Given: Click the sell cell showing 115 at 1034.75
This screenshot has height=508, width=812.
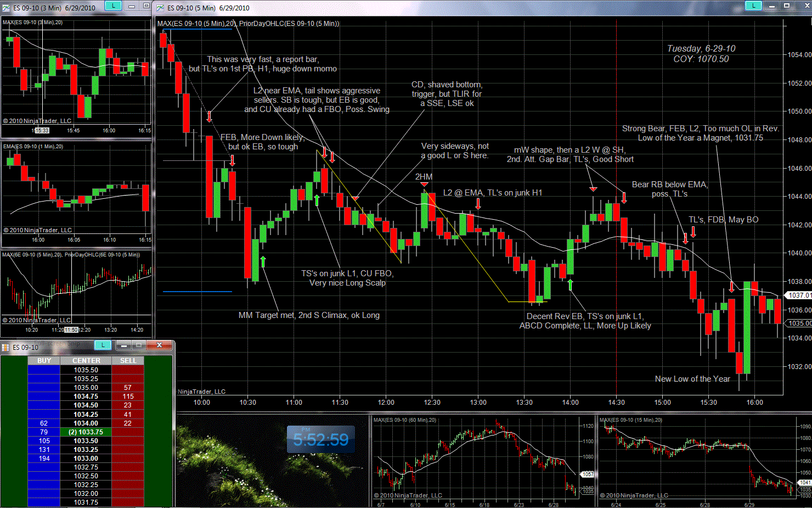Looking at the screenshot, I should (128, 397).
